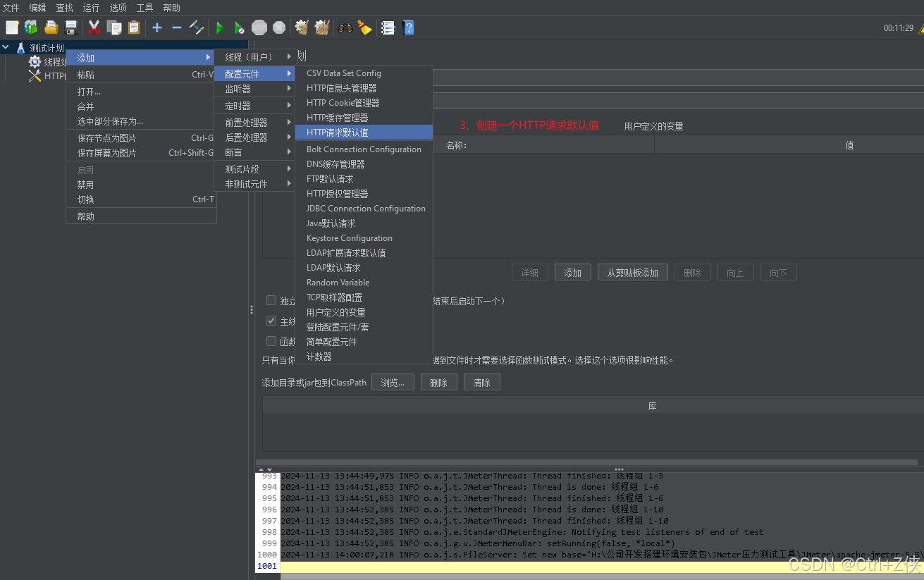
Task: Reset search with yellow broom icon
Action: [364, 27]
